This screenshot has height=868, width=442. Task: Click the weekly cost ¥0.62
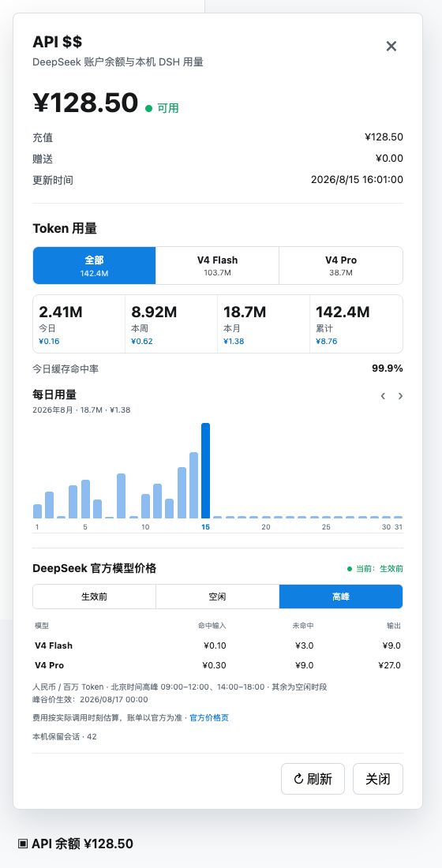tap(142, 342)
